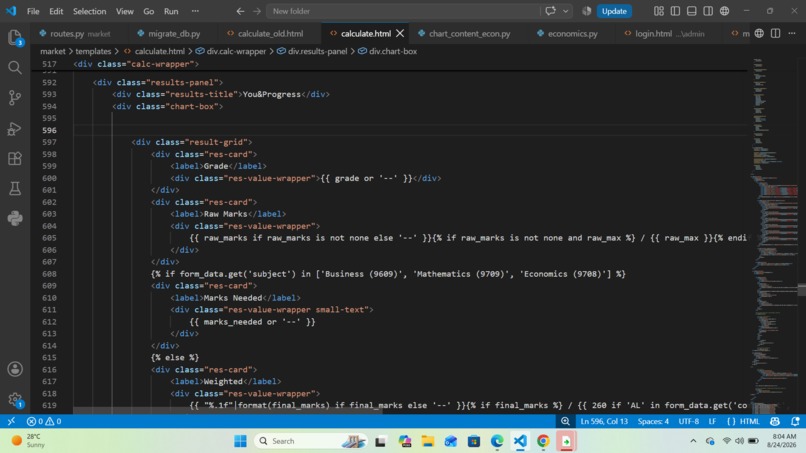Open the div.chart-box breadcrumb
This screenshot has height=453, width=806.
coord(387,51)
